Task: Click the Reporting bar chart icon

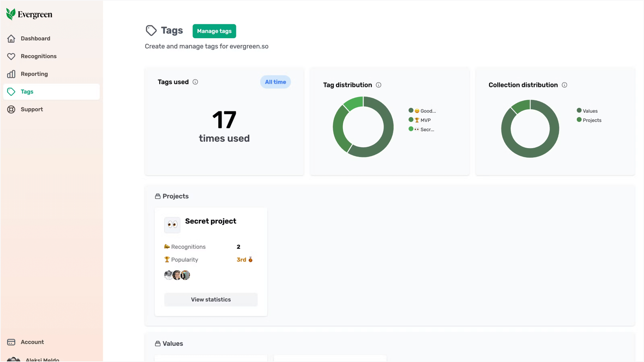Action: pos(11,74)
